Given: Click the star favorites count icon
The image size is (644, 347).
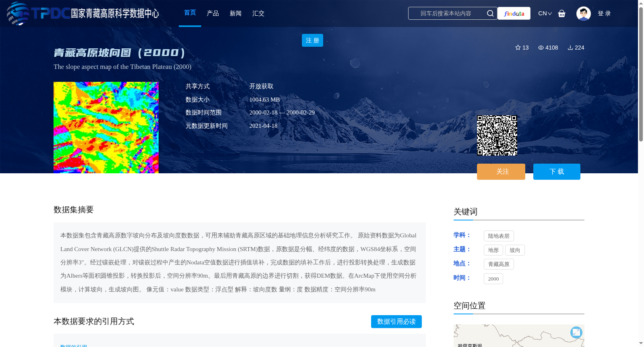Looking at the screenshot, I should pos(518,48).
